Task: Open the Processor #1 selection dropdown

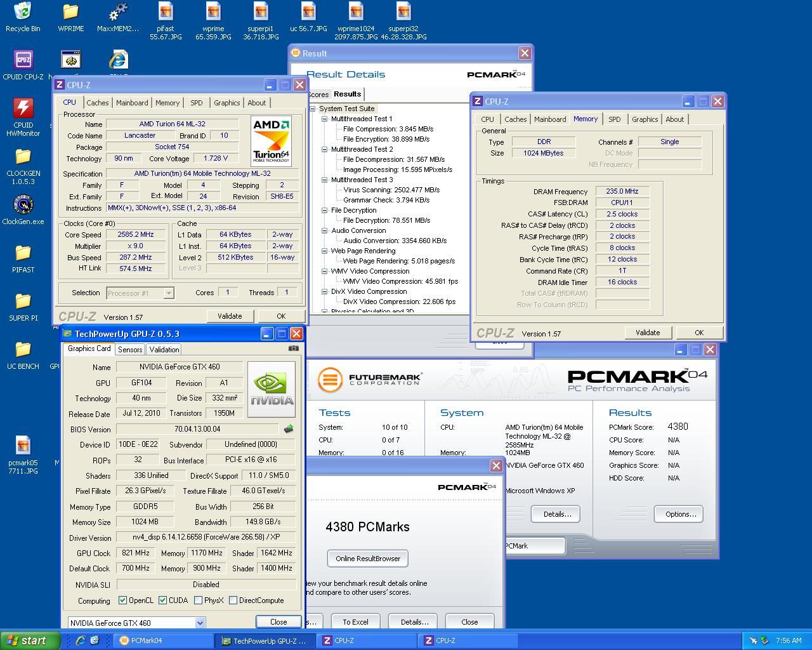Action: tap(169, 293)
